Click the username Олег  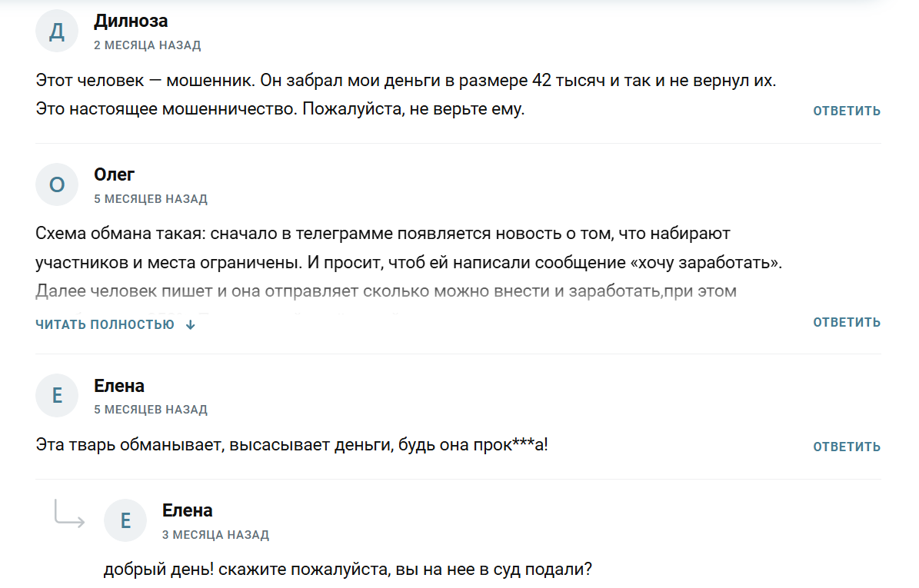(114, 174)
